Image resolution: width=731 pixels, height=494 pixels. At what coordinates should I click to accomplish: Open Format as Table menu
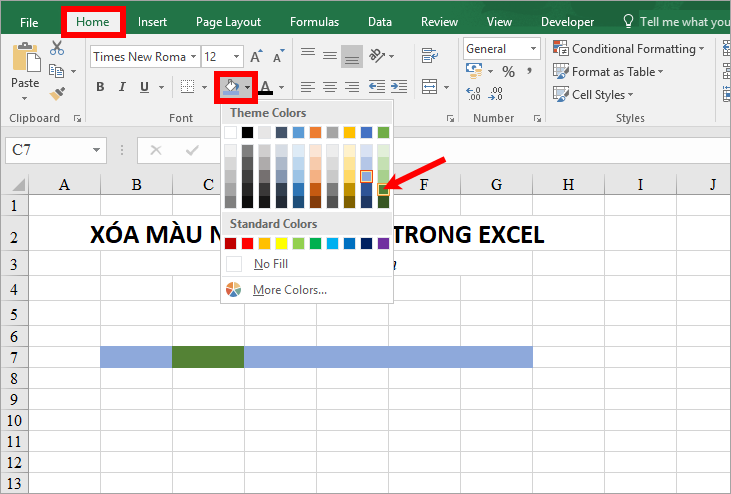tap(608, 72)
